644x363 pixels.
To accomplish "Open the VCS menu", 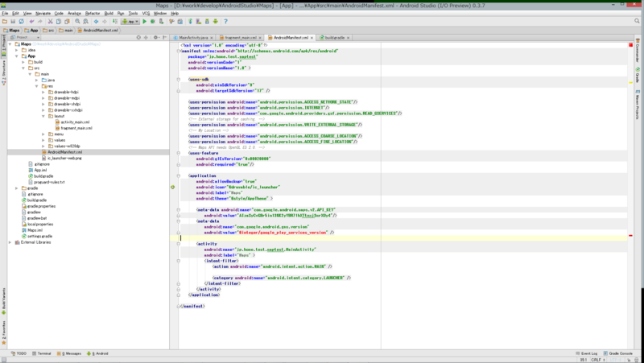I will coord(146,13).
